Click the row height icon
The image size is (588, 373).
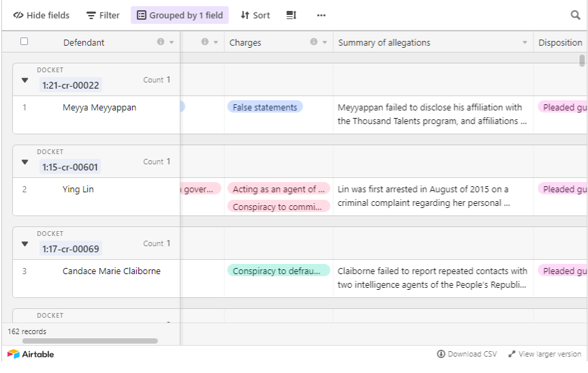click(291, 15)
